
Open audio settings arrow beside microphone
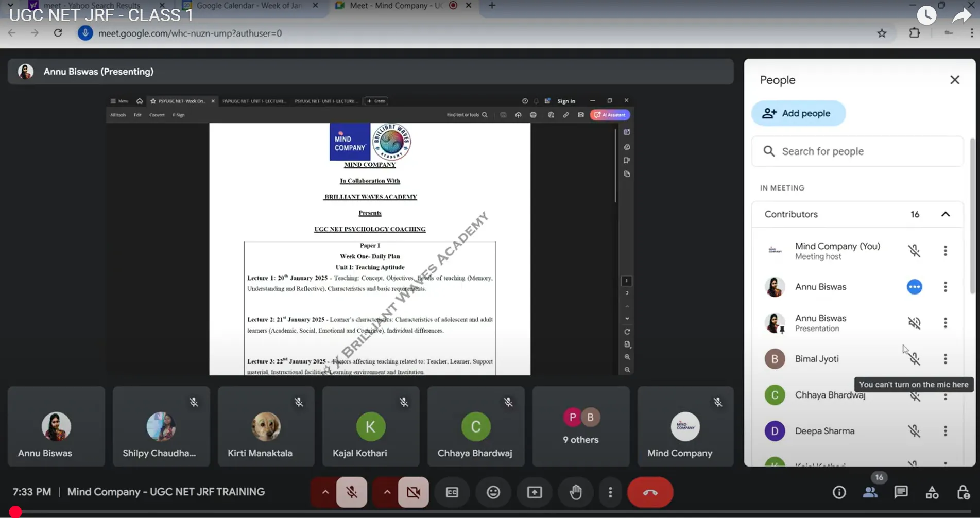(325, 492)
